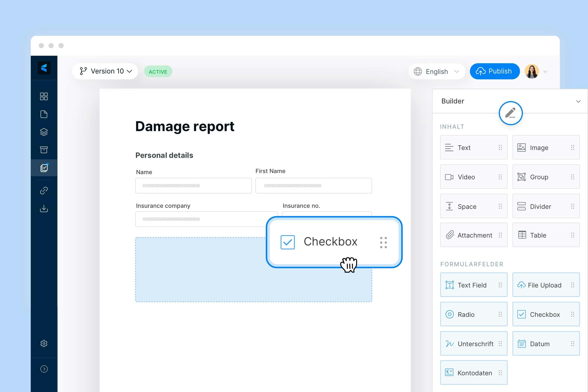Viewport: 588px width, 392px height.
Task: Click the document page icon in sidebar
Action: point(44,114)
